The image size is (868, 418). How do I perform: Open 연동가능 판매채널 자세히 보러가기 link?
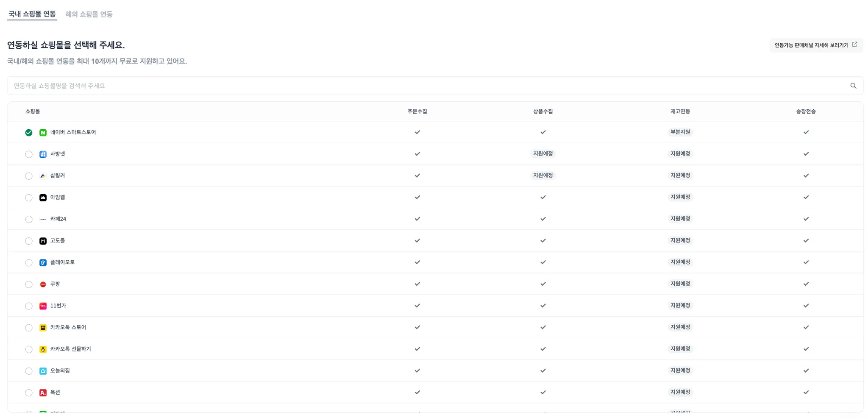pos(816,45)
